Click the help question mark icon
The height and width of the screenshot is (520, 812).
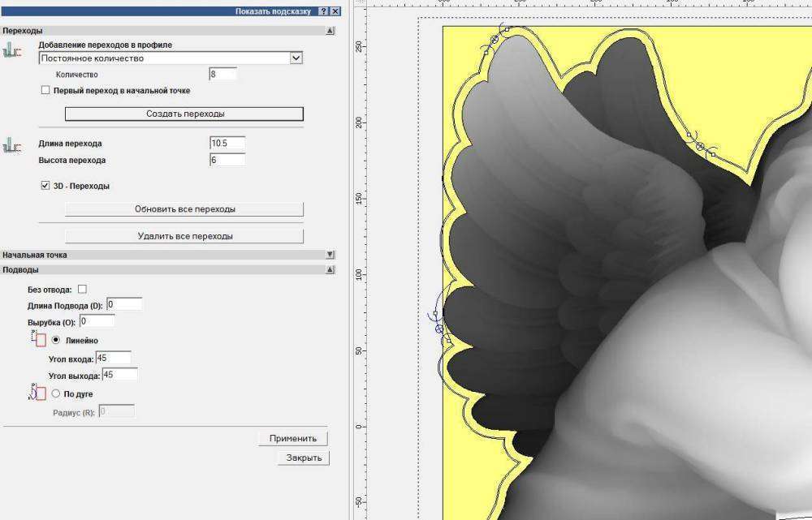(x=324, y=12)
